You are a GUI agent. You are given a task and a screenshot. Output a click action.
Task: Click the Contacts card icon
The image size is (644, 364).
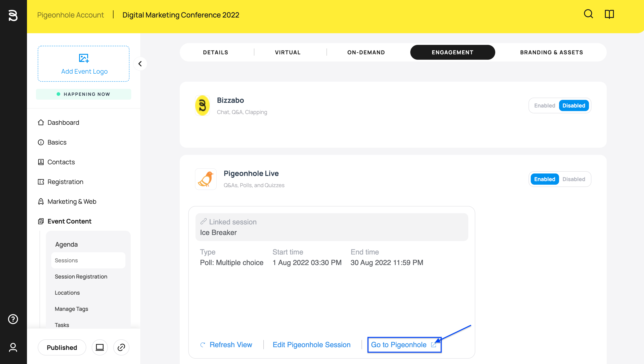coord(41,162)
